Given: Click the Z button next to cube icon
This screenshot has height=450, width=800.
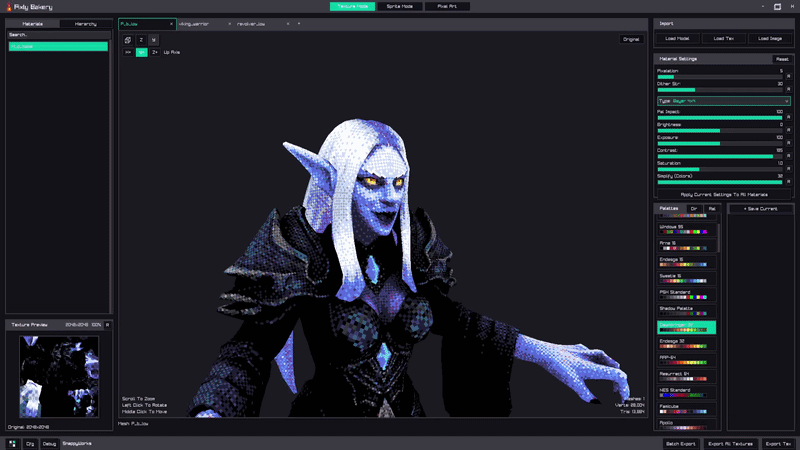Looking at the screenshot, I should [x=141, y=40].
